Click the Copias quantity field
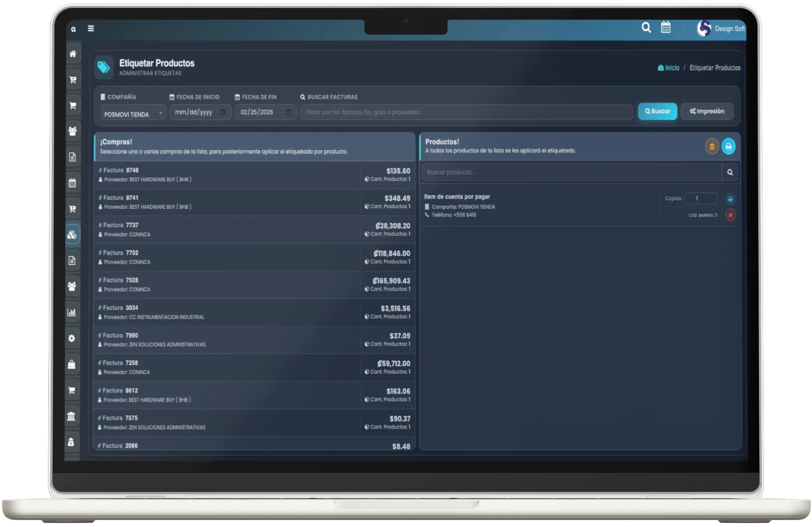Viewport: 812px width, 527px height. coord(700,198)
